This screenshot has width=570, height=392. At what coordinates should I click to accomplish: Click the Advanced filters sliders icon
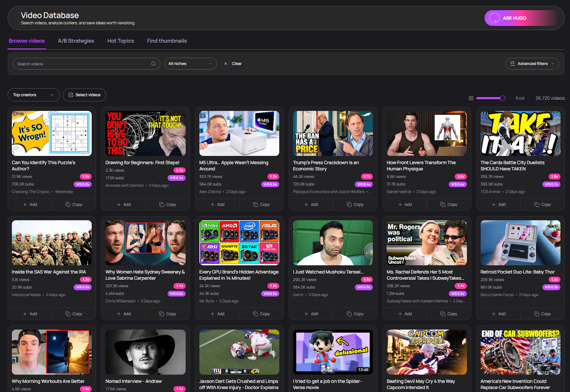click(x=512, y=64)
